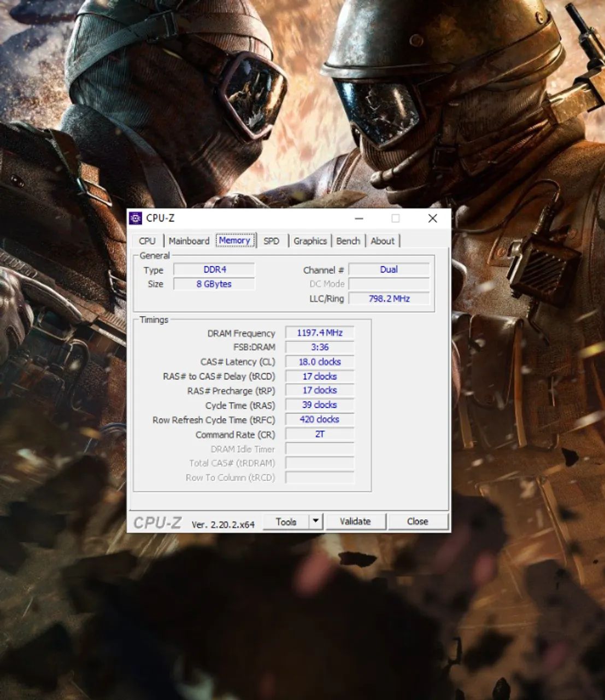This screenshot has width=605, height=700.
Task: Click the tRAS 39 clocks value
Action: click(x=320, y=405)
